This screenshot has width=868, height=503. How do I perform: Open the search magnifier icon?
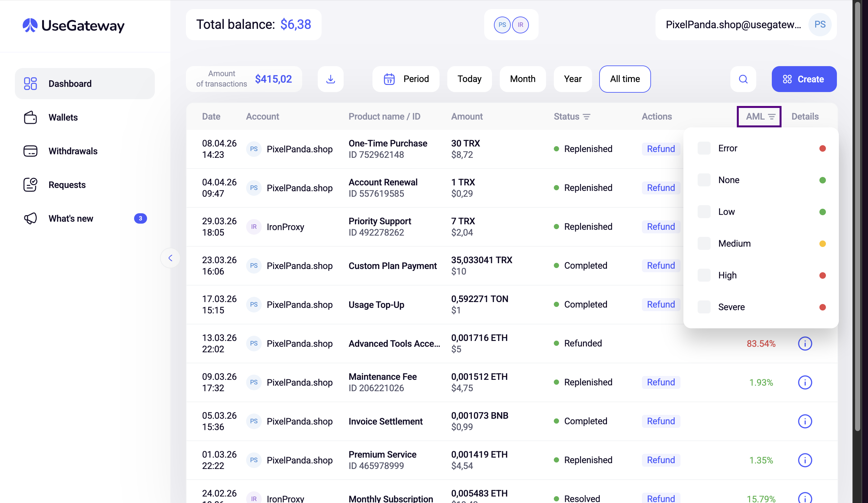[743, 79]
